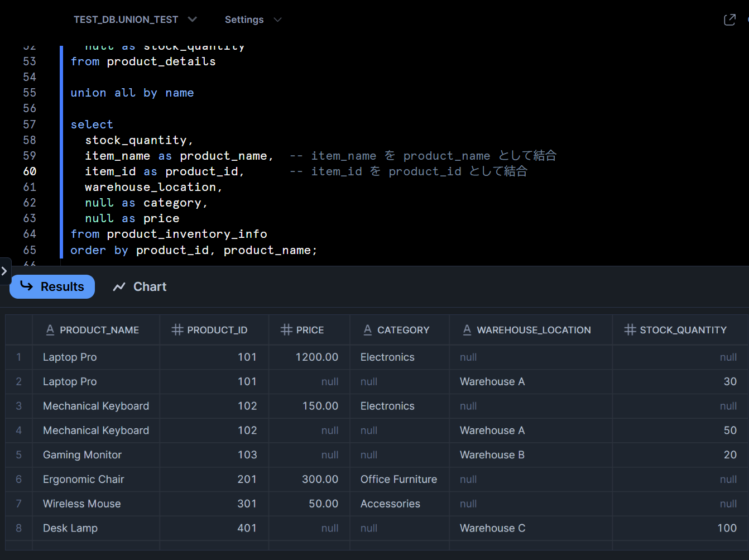
Task: Click the stock quantity '100' cell
Action: click(x=680, y=528)
